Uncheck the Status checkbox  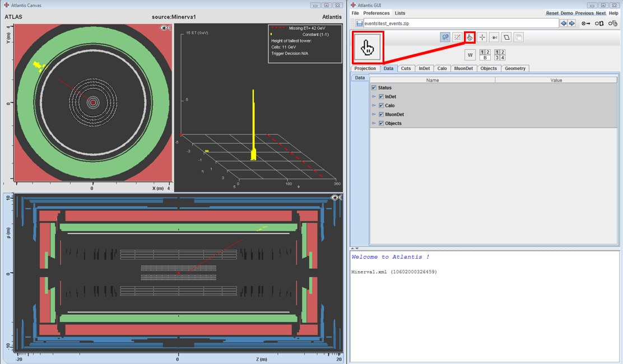click(x=374, y=88)
